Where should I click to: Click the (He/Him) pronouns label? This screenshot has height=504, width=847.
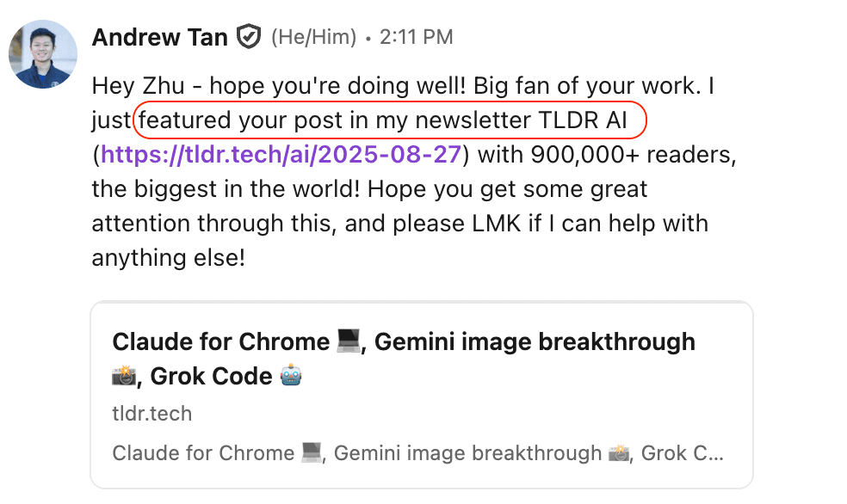click(x=313, y=38)
